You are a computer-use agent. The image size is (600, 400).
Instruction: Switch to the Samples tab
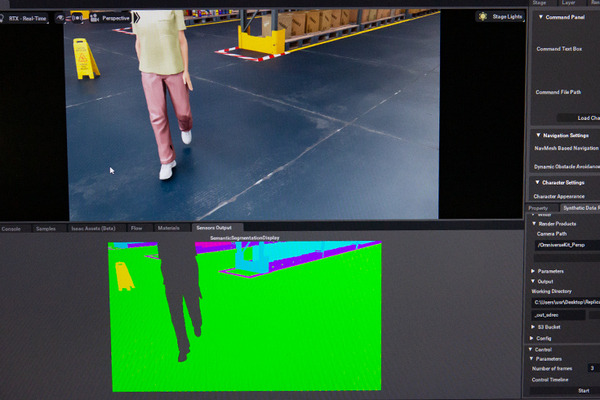tap(46, 228)
